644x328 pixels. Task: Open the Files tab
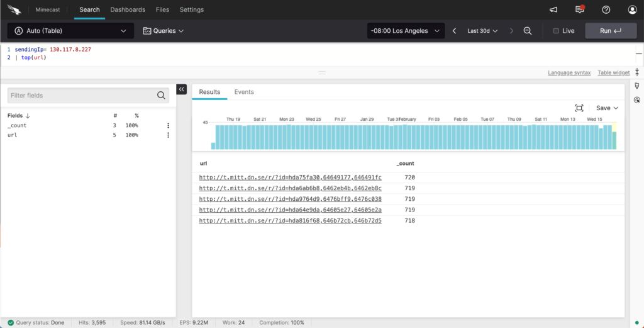(x=162, y=9)
